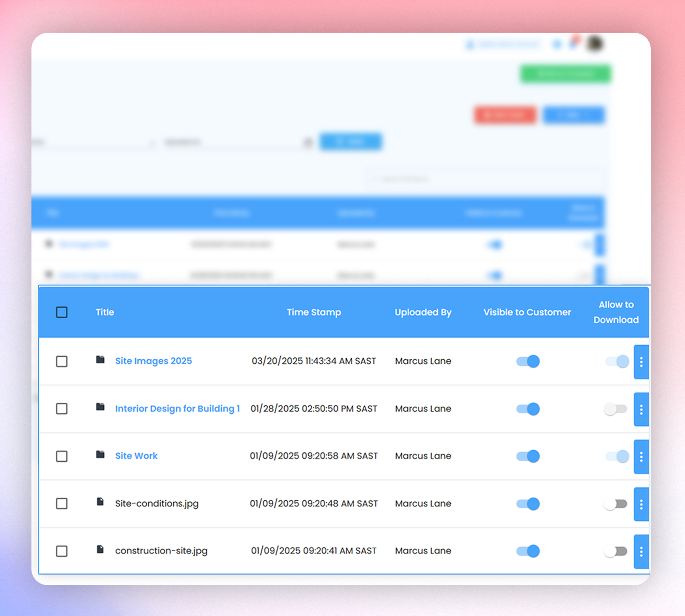The image size is (685, 616).
Task: Open three-dot menu for Interior Design row
Action: (x=641, y=409)
